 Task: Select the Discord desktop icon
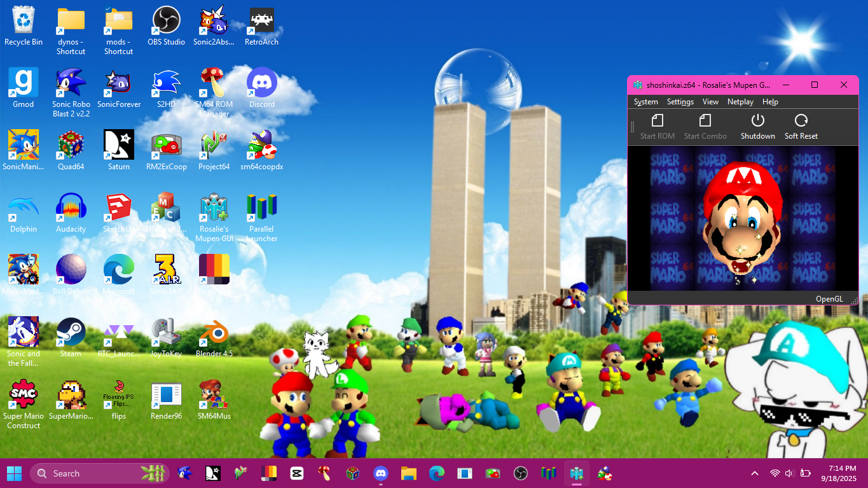[261, 88]
